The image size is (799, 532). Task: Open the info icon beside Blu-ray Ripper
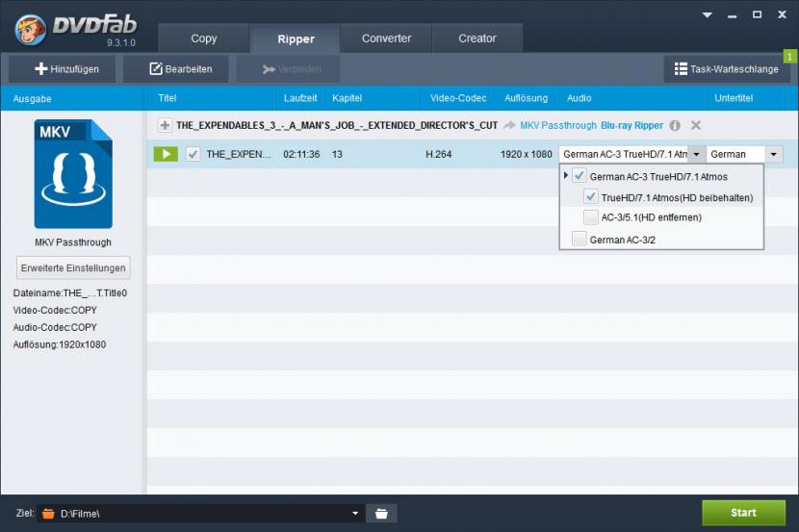[x=675, y=125]
